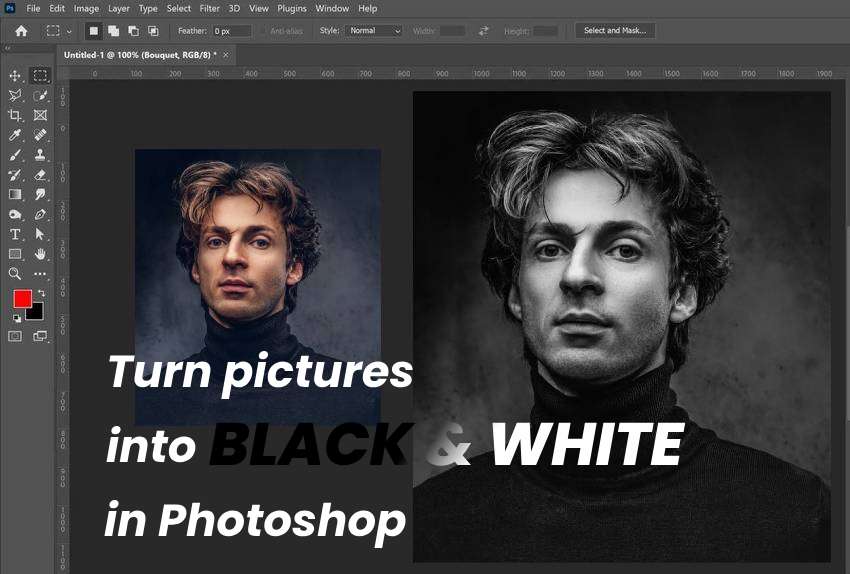Click the black background color swatch
Image resolution: width=850 pixels, height=574 pixels.
tap(37, 312)
